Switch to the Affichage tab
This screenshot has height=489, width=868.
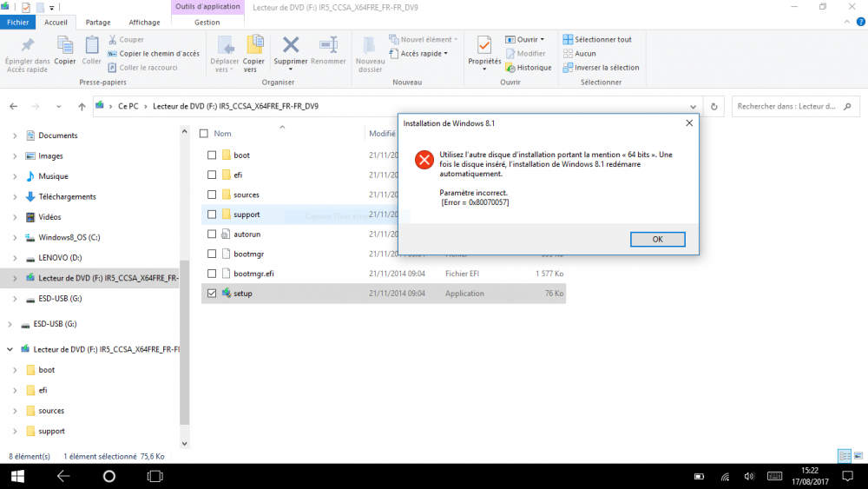pos(144,23)
